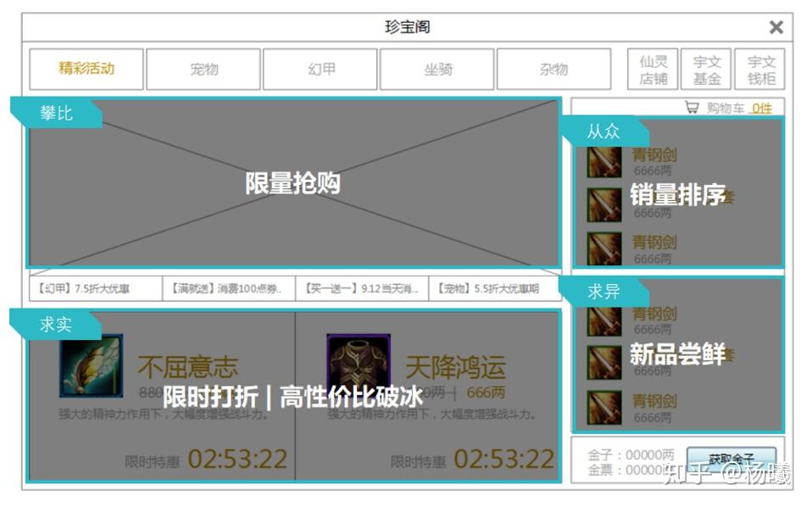Select the 不屈意志 butterfly wing item icon

point(91,365)
